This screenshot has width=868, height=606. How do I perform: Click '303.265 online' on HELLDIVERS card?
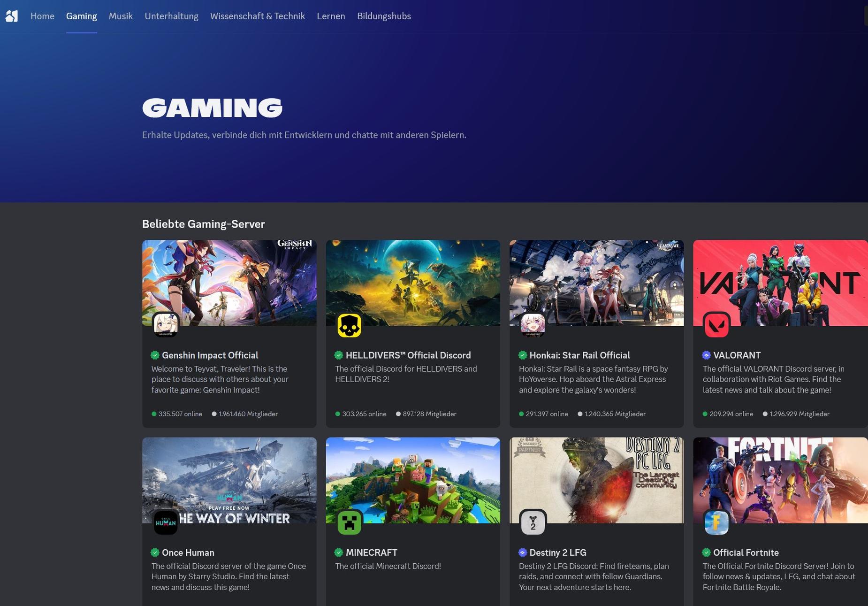361,414
